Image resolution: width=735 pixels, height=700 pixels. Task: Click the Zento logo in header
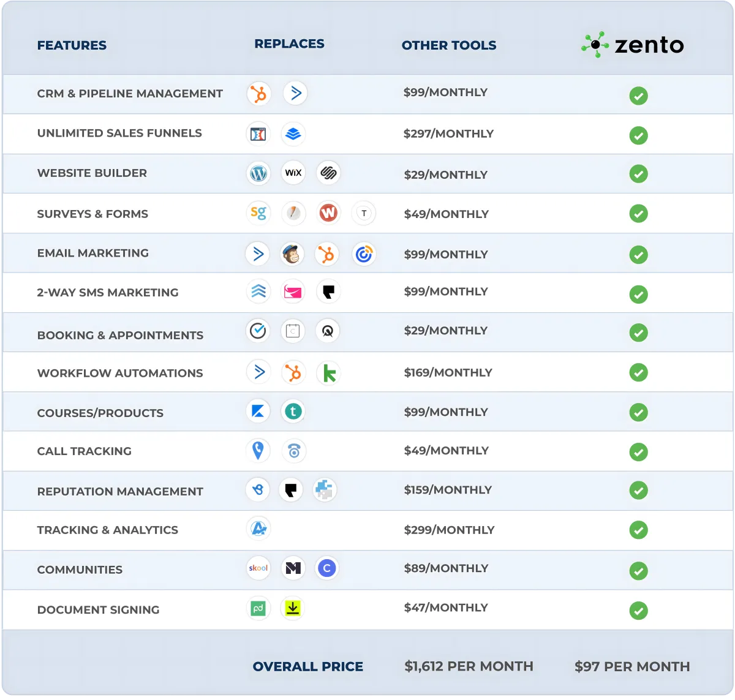pos(632,45)
